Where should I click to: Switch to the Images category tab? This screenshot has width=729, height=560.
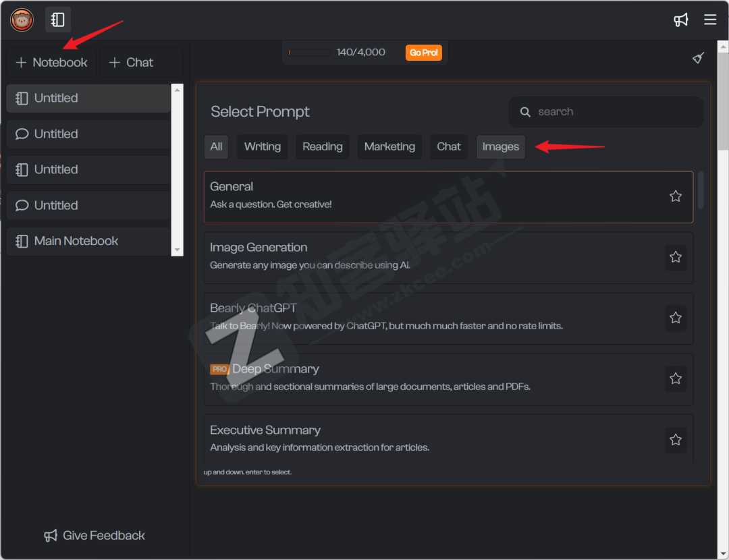500,146
